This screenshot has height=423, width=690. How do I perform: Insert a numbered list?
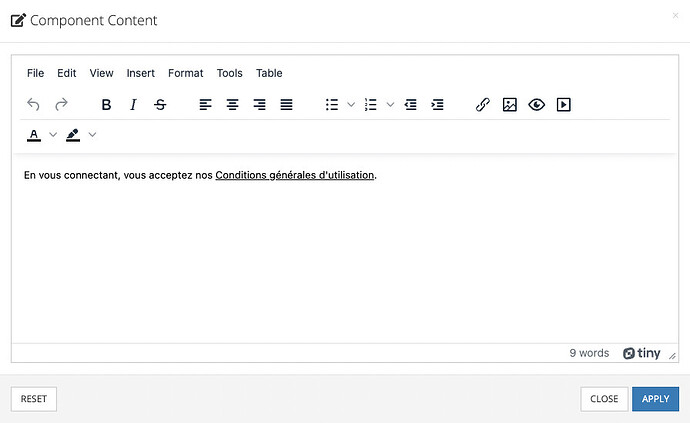[x=371, y=104]
